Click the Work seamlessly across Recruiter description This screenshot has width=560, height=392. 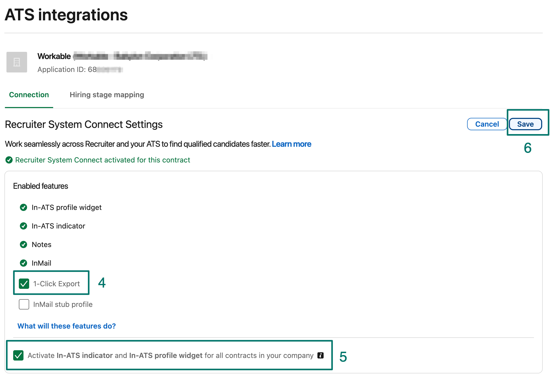pos(138,144)
